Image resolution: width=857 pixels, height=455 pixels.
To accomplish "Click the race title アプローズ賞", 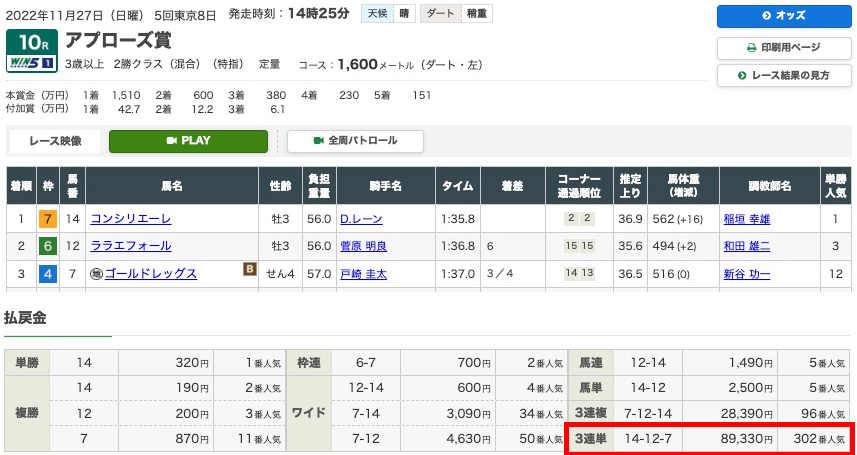I will 118,40.
